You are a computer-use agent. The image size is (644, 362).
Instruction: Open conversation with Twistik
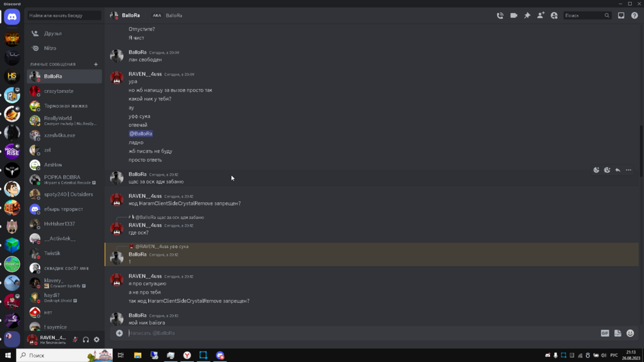coord(64,254)
